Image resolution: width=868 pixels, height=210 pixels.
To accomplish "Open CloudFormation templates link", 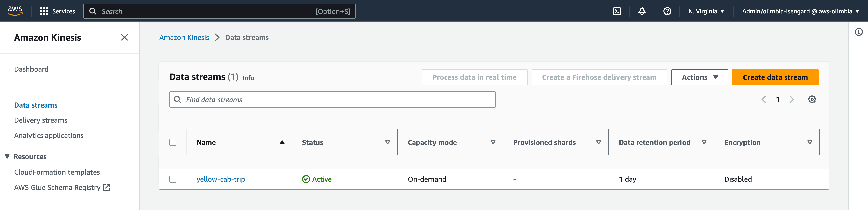I will [x=57, y=172].
